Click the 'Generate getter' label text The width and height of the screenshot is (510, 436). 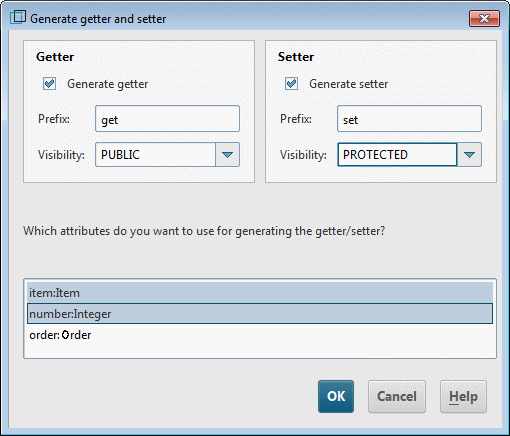point(108,84)
